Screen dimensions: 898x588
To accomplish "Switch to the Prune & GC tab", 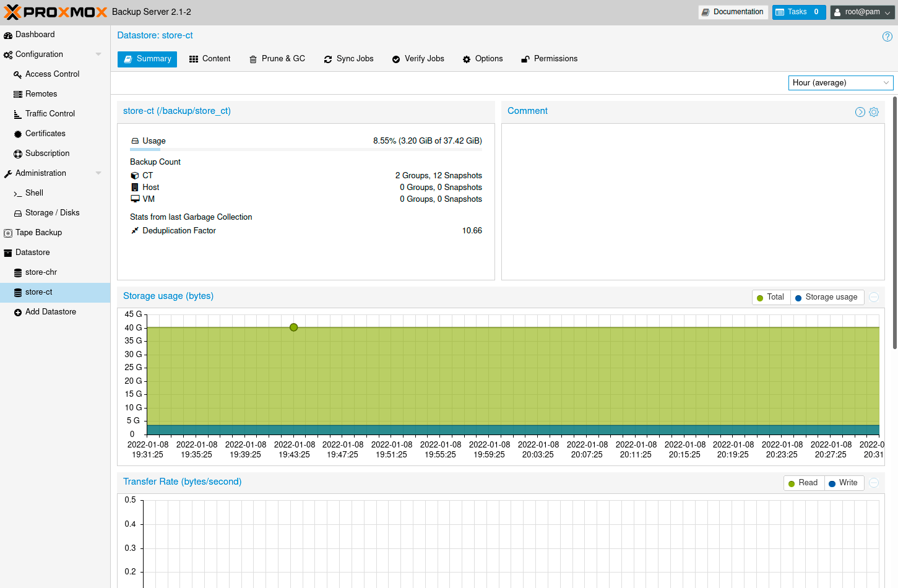I will click(x=277, y=59).
